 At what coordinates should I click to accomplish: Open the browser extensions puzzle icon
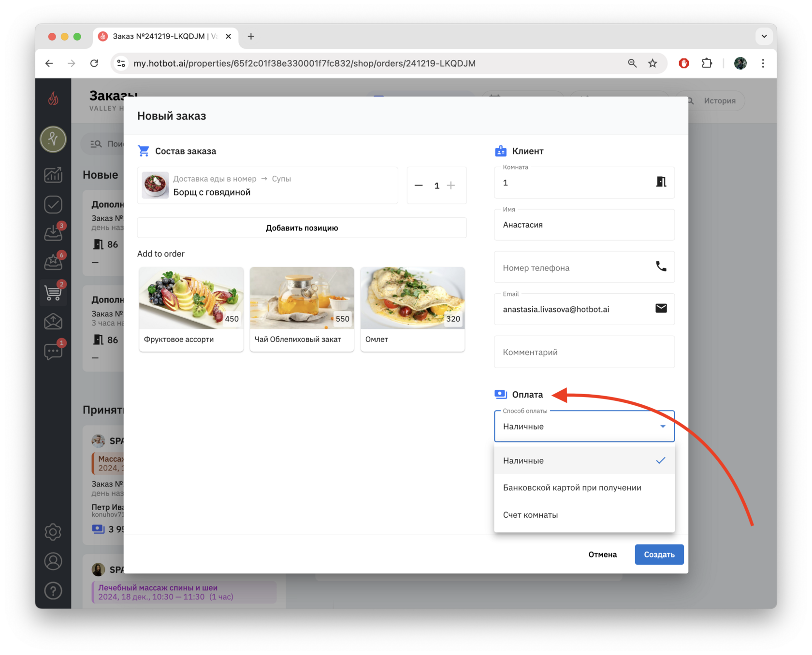pos(707,63)
